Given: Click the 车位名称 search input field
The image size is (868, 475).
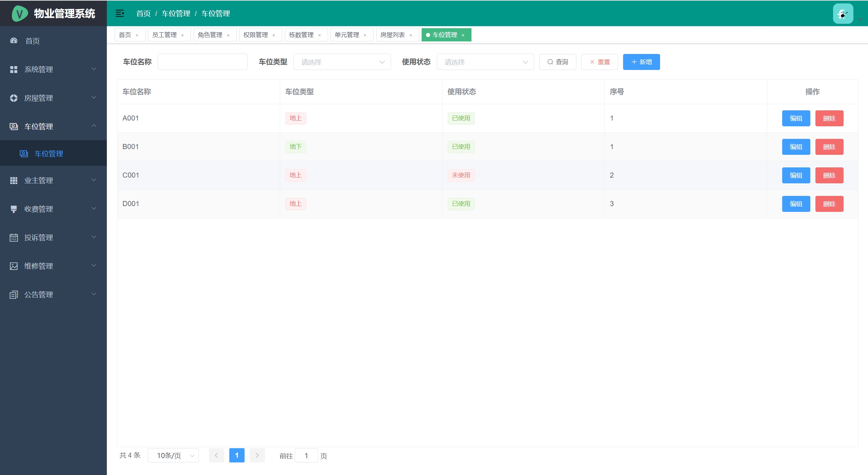Looking at the screenshot, I should (202, 62).
